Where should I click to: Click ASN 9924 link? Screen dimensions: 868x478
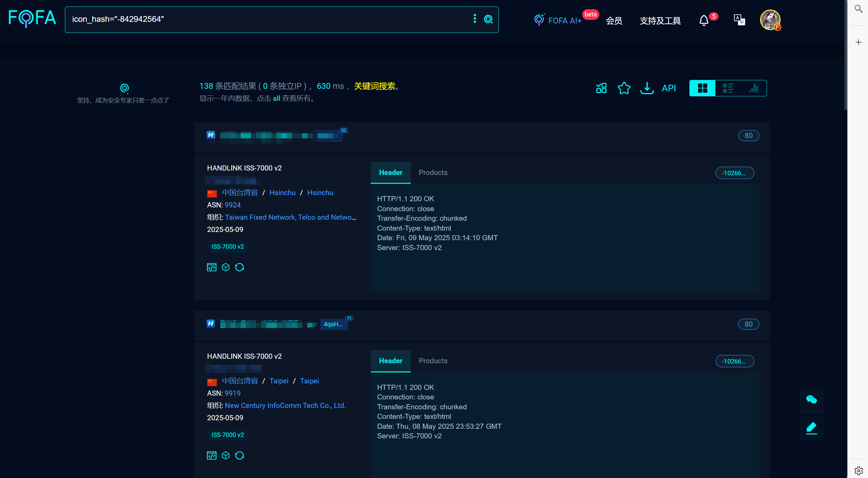pos(233,205)
